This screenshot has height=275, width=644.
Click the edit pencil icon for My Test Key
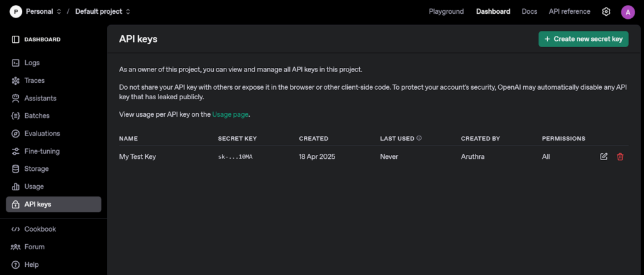[604, 156]
